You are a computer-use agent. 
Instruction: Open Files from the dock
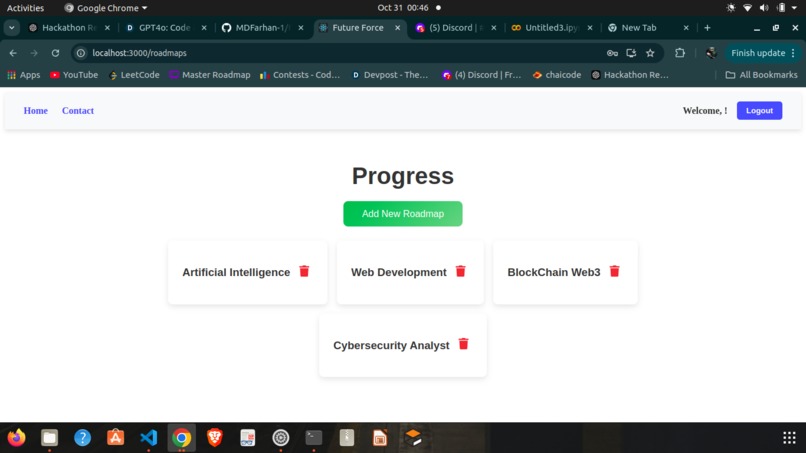[49, 438]
